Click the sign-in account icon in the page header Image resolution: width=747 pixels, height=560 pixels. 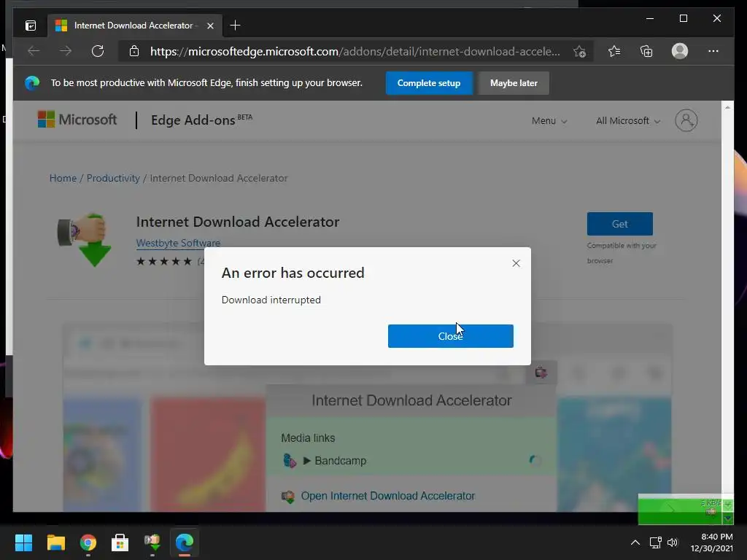click(x=686, y=120)
